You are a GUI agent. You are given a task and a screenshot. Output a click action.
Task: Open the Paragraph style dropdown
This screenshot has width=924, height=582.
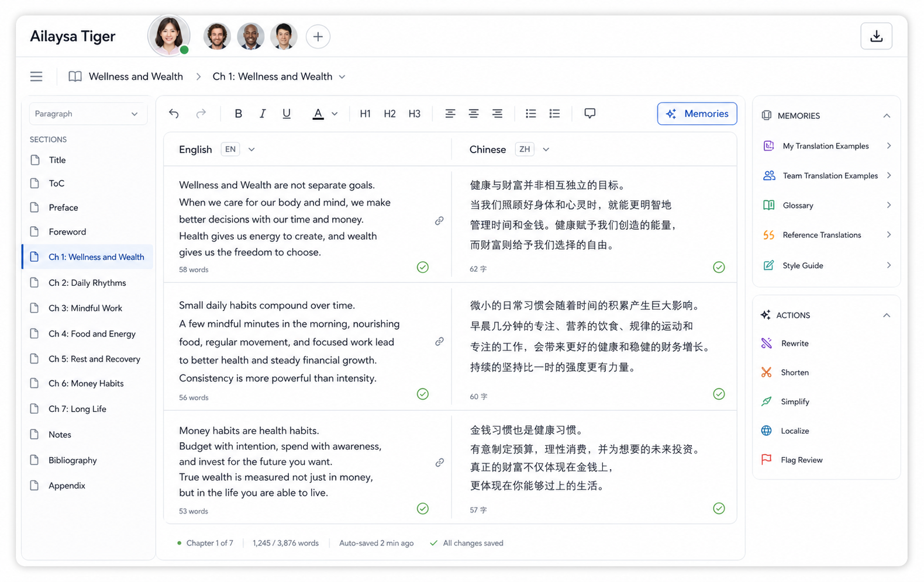click(x=87, y=113)
